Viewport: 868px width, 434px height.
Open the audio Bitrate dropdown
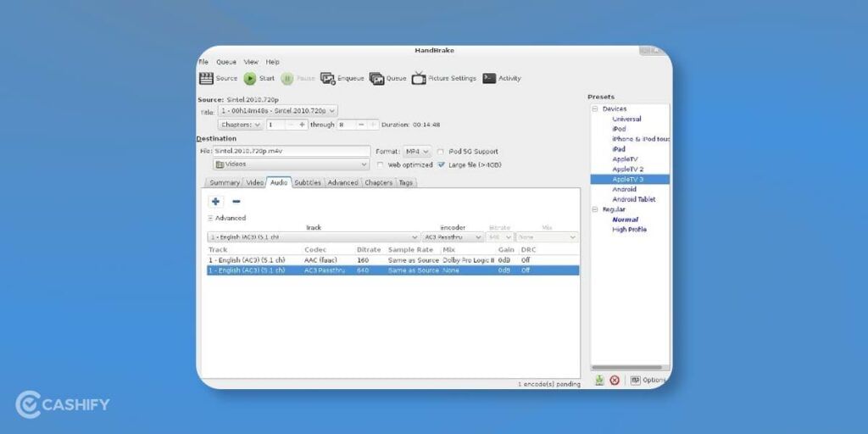[500, 237]
